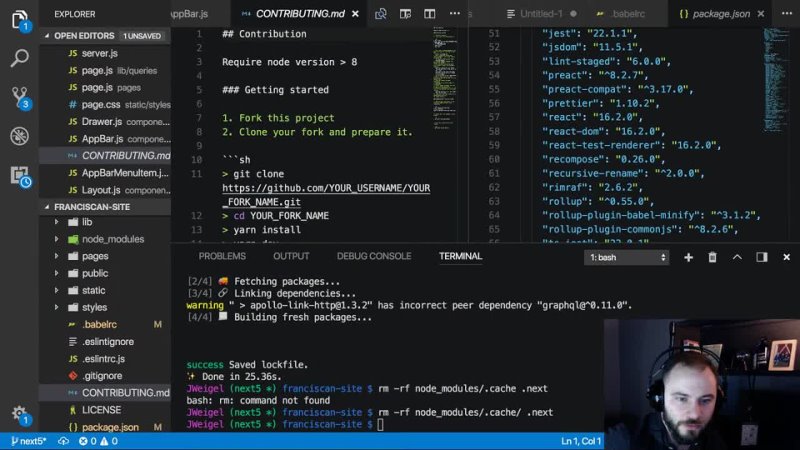
Task: Click the sync changes cloud icon
Action: coord(63,441)
